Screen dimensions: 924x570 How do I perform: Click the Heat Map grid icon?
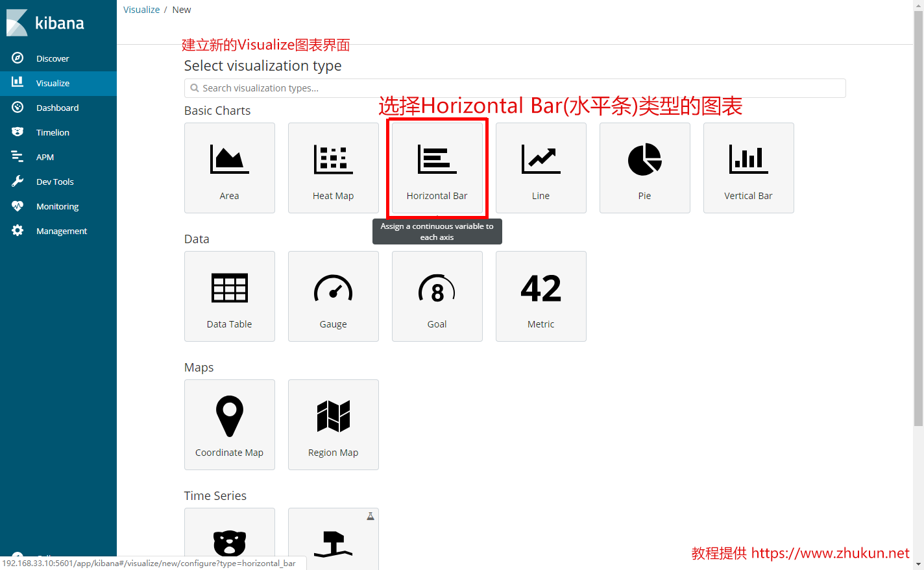[x=334, y=160]
